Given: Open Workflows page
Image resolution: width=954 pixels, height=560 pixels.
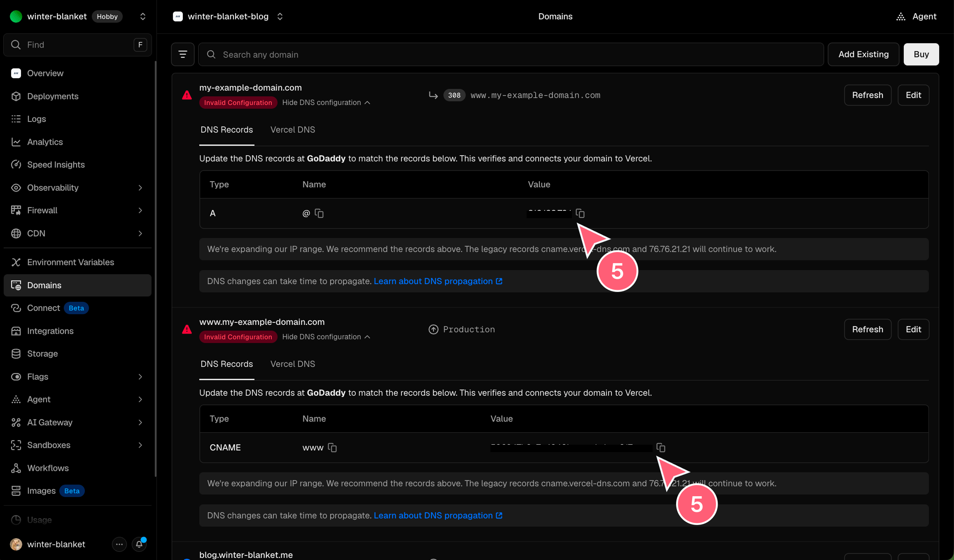Looking at the screenshot, I should point(77,468).
